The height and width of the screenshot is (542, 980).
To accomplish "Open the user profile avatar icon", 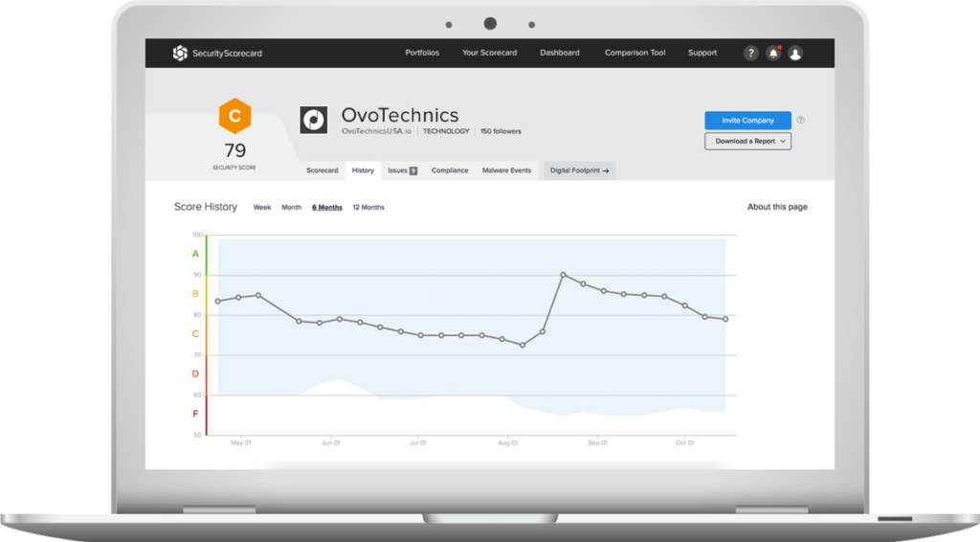I will (x=795, y=53).
